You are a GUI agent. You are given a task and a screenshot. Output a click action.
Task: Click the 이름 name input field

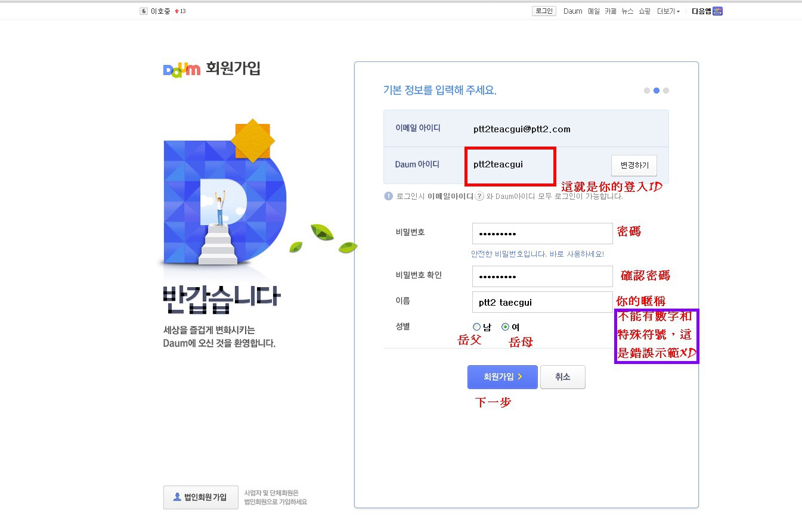pos(542,302)
